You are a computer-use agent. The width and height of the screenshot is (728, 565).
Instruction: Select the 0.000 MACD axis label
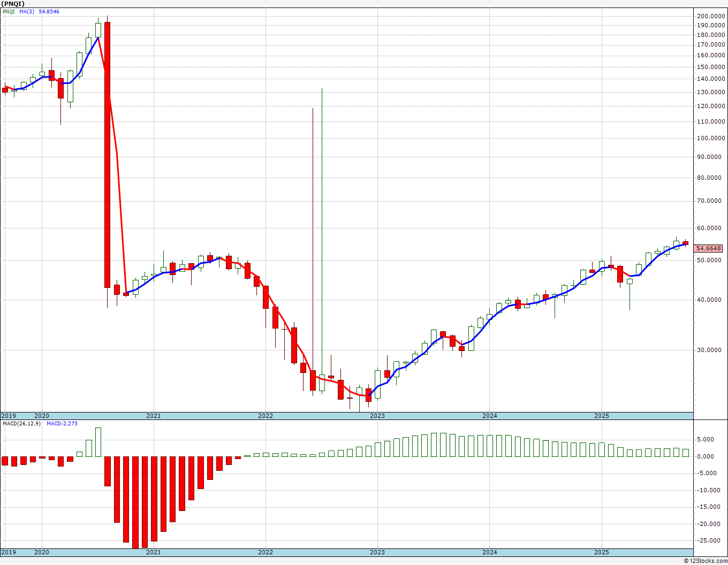point(707,456)
